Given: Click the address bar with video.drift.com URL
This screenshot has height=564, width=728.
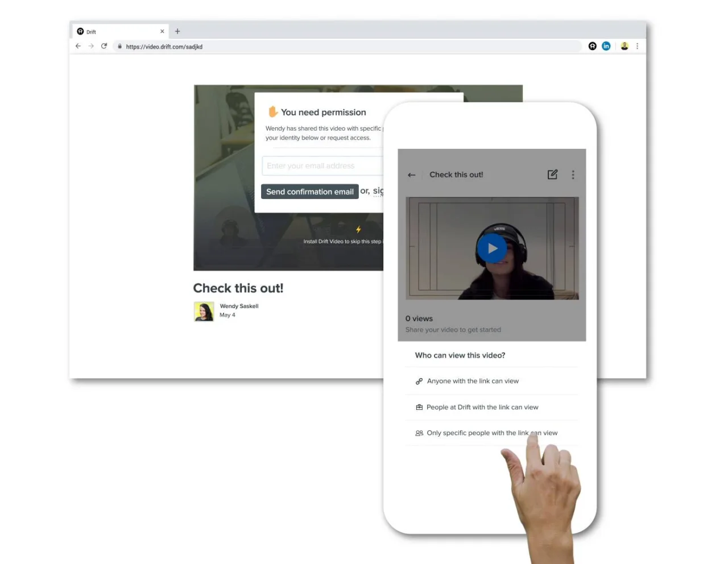Looking at the screenshot, I should [x=347, y=47].
